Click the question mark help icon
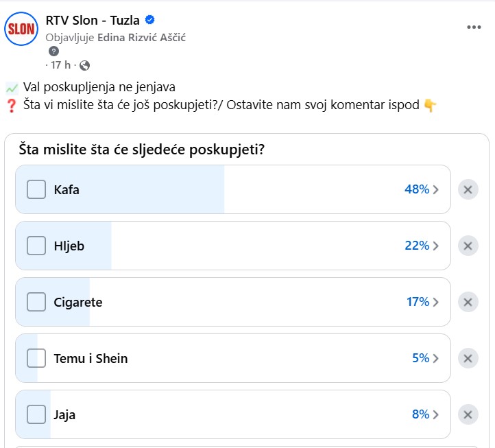Viewport: 495px width, 448px height. [53, 51]
